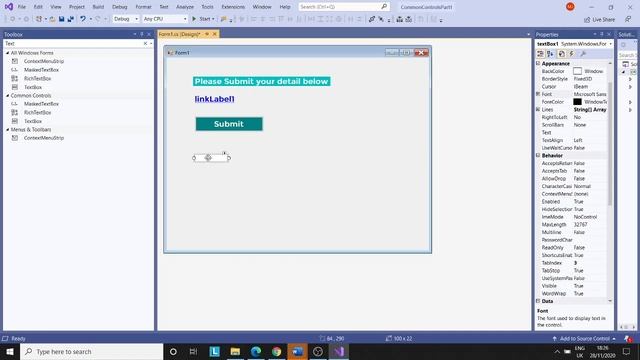
Task: Open the Any CPU platform dropdown
Action: pyautogui.click(x=185, y=19)
